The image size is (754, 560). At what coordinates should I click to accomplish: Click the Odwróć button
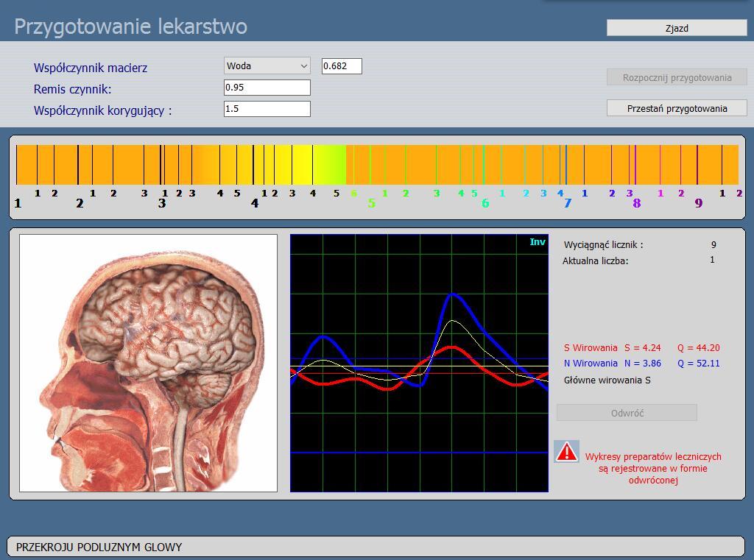point(627,412)
